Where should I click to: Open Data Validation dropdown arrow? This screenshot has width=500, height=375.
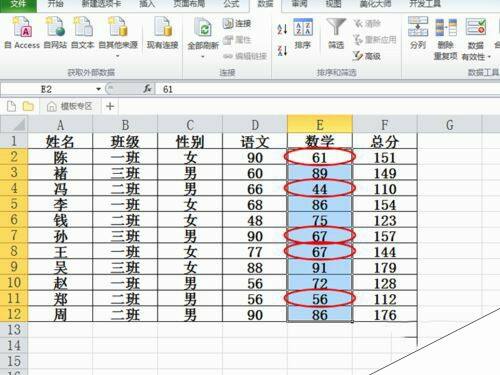point(489,57)
